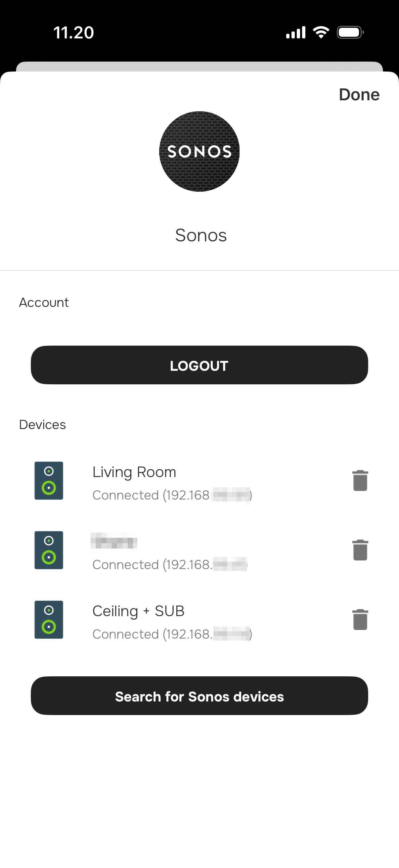Image resolution: width=399 pixels, height=868 pixels.
Task: Tap the middle device's speaker icon
Action: point(49,550)
